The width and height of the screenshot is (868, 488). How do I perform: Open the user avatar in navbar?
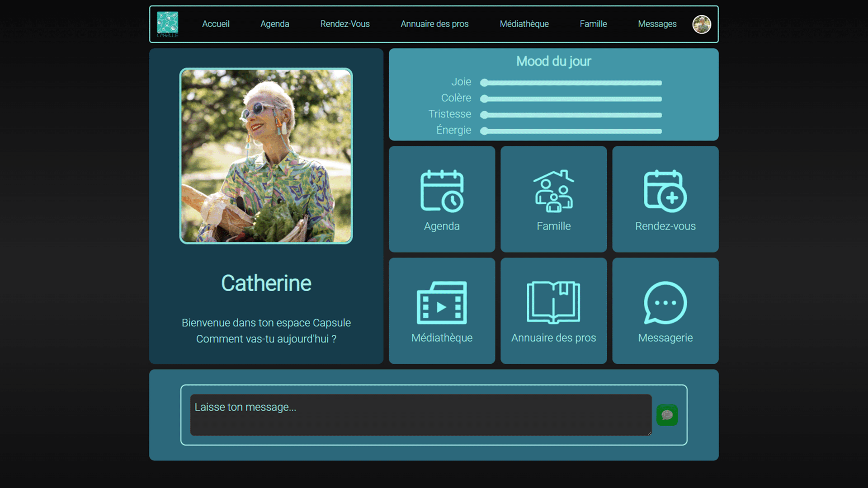pos(702,24)
